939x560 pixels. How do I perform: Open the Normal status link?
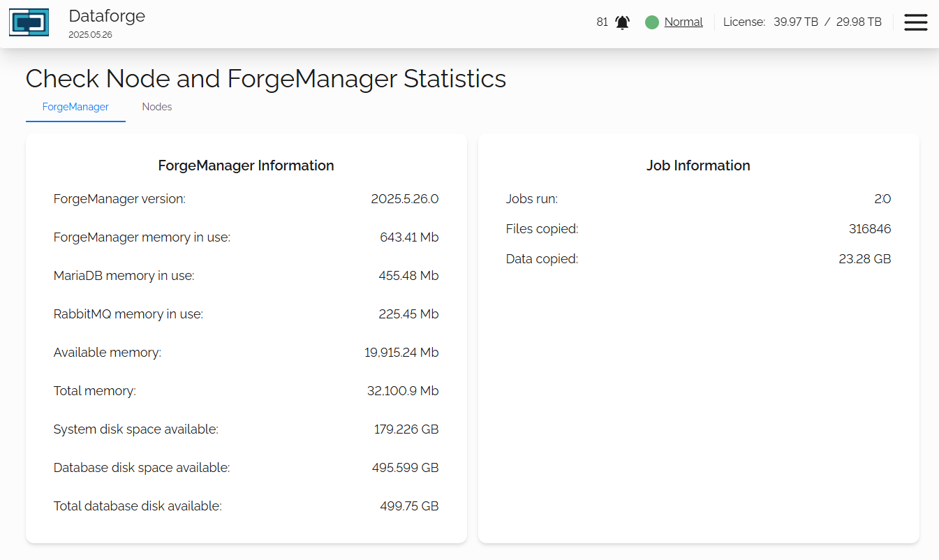(683, 22)
